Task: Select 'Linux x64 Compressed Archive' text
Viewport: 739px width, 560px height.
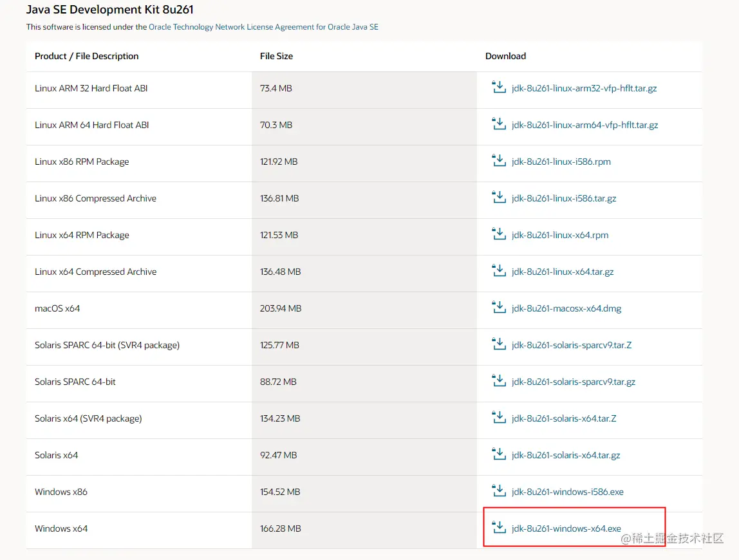Action: pyautogui.click(x=95, y=272)
